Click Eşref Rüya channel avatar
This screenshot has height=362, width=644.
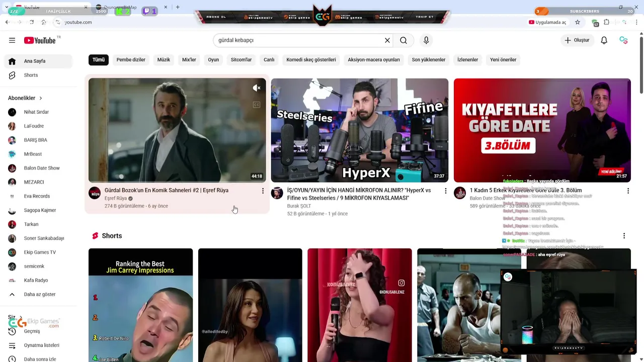[x=95, y=193]
